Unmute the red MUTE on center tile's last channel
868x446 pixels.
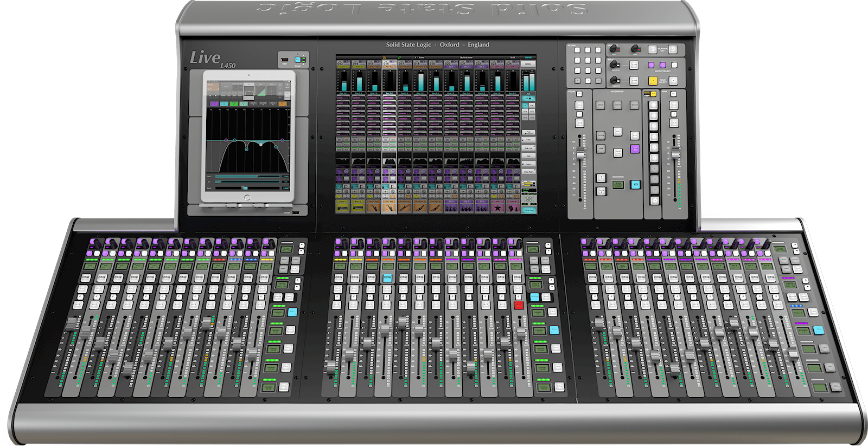pos(519,305)
